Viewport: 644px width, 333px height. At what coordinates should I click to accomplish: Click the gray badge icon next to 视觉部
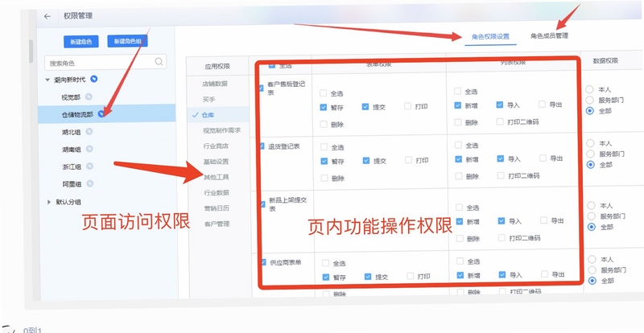point(89,97)
